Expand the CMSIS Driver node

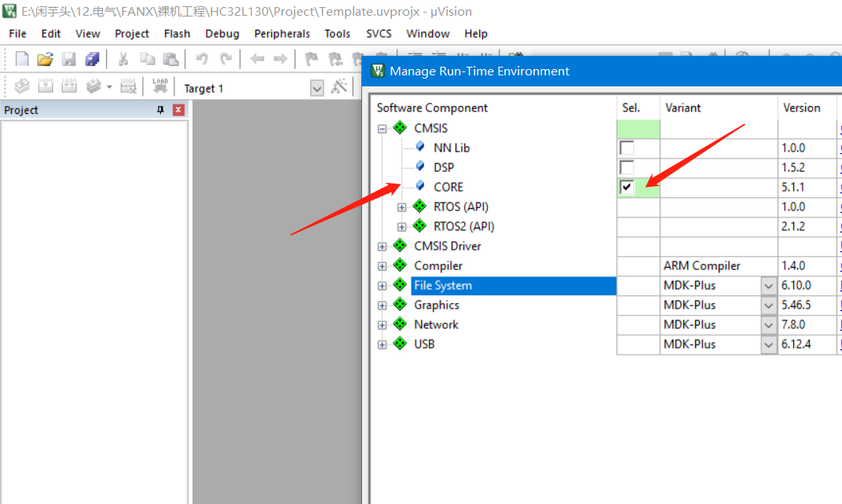pos(382,247)
